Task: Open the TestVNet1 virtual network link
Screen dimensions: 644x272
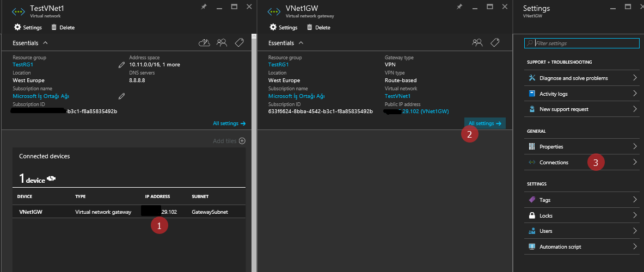Action: pyautogui.click(x=397, y=96)
